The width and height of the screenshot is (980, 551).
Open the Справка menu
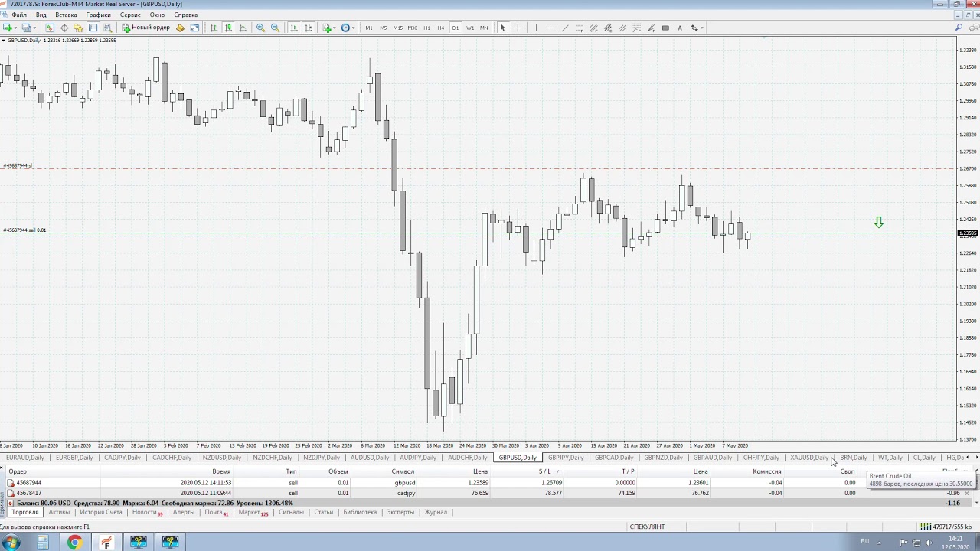click(x=185, y=15)
